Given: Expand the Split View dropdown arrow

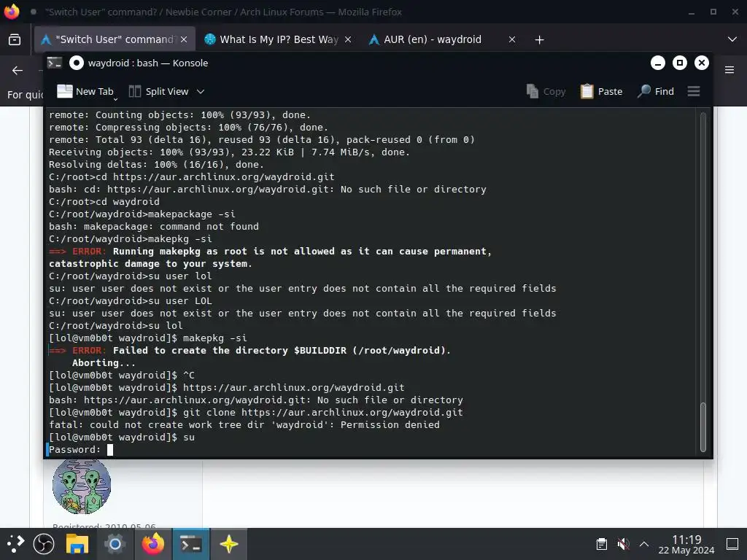Looking at the screenshot, I should tap(201, 91).
